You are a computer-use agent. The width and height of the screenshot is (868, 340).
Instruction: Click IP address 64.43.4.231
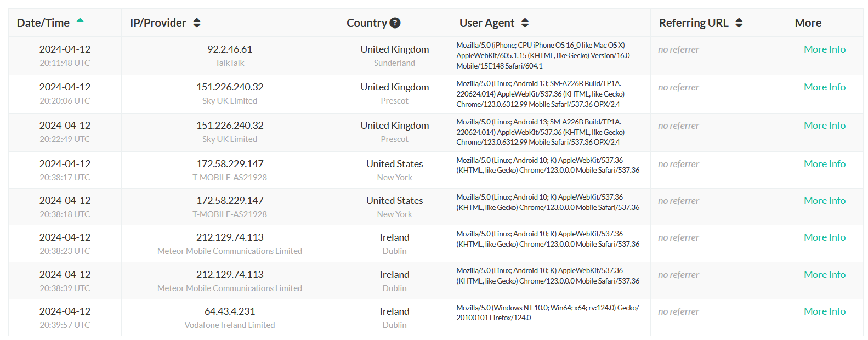coord(230,311)
